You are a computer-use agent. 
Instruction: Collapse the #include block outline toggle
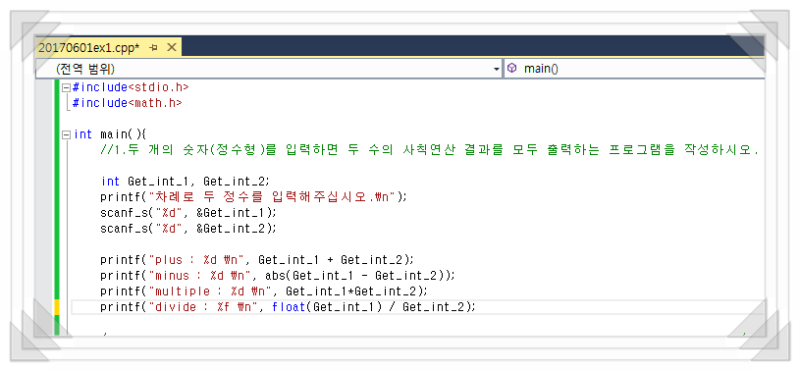[66, 87]
